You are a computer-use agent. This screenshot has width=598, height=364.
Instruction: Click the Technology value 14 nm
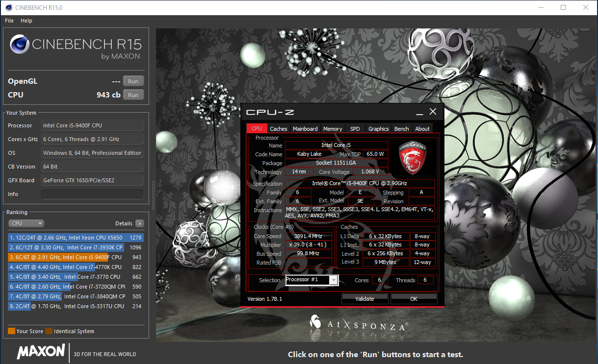click(x=299, y=172)
